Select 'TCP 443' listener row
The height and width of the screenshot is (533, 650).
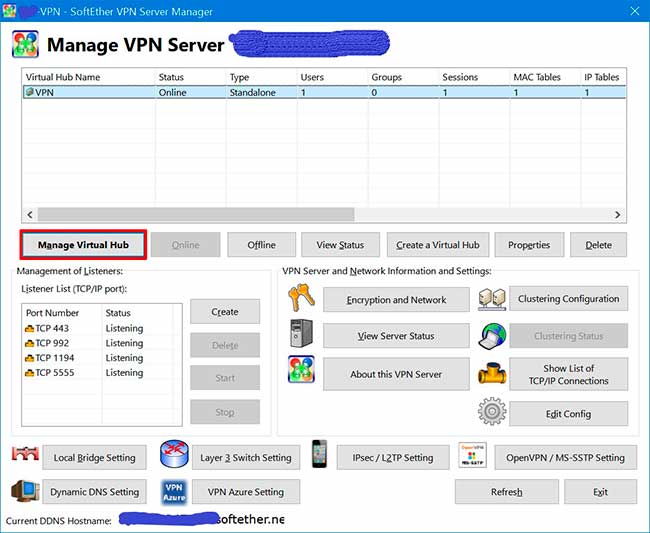pyautogui.click(x=102, y=328)
